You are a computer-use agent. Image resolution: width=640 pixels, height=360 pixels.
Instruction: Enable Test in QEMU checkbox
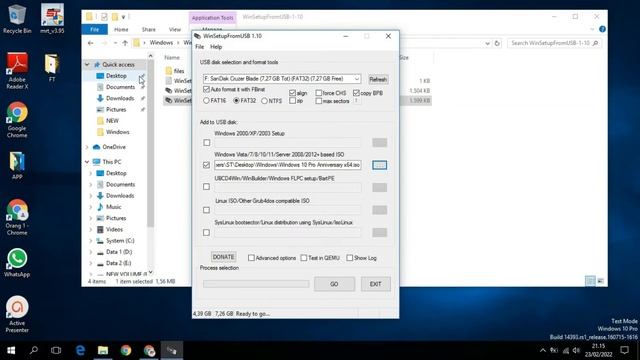(304, 258)
